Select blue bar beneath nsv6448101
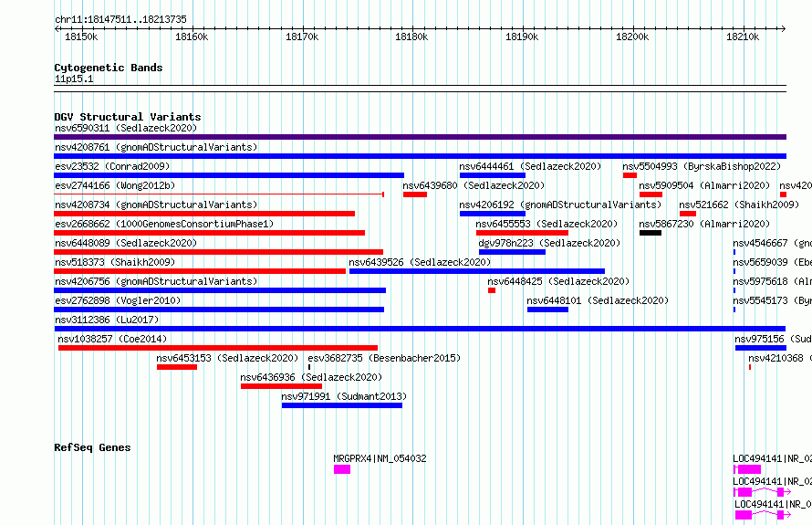The image size is (812, 525). click(548, 310)
